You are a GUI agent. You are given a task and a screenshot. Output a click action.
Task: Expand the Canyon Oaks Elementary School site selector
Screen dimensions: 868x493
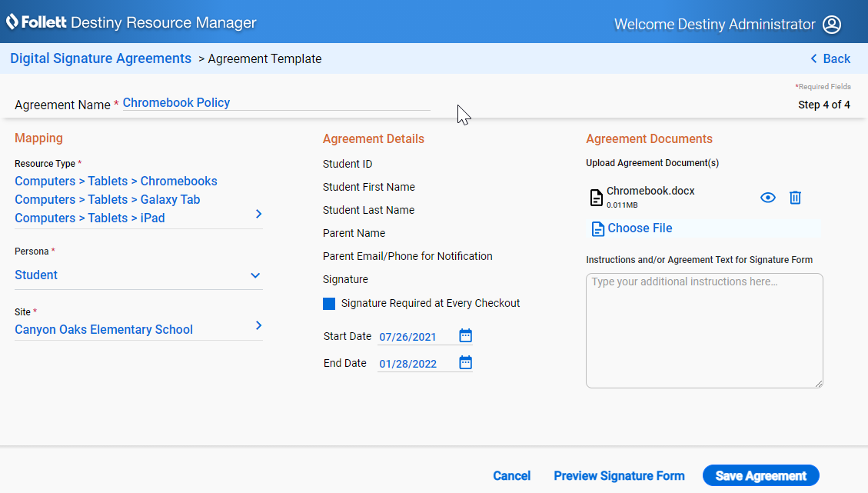click(258, 325)
